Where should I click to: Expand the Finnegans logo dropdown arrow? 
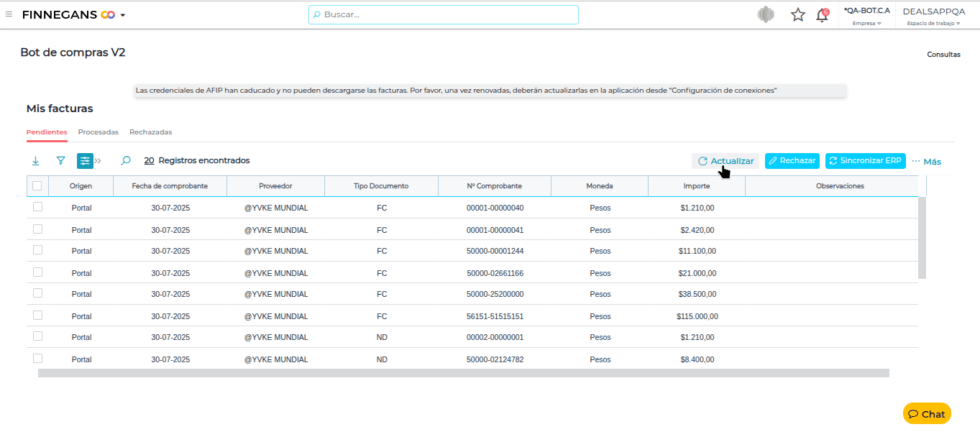pyautogui.click(x=123, y=15)
